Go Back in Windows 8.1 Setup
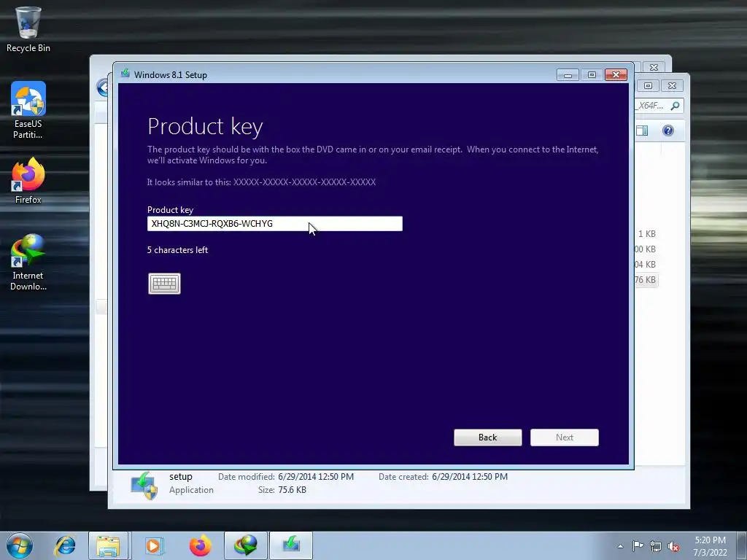The image size is (747, 560). pyautogui.click(x=488, y=437)
